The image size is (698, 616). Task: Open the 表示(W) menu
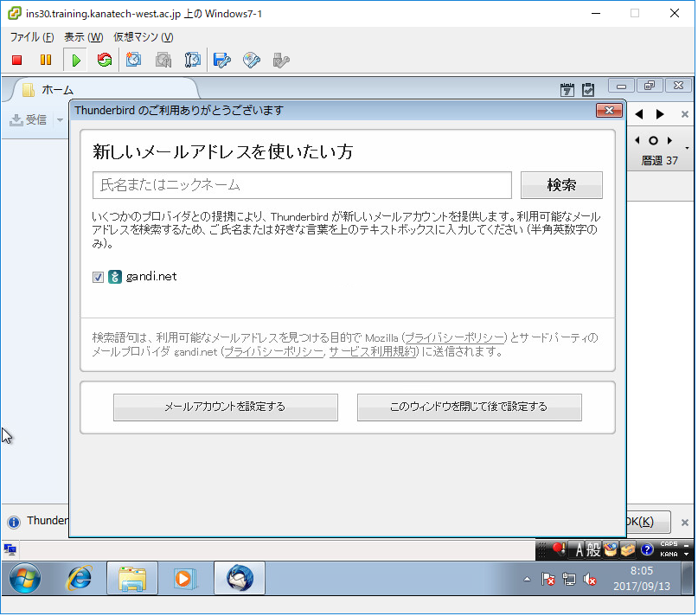click(x=84, y=37)
